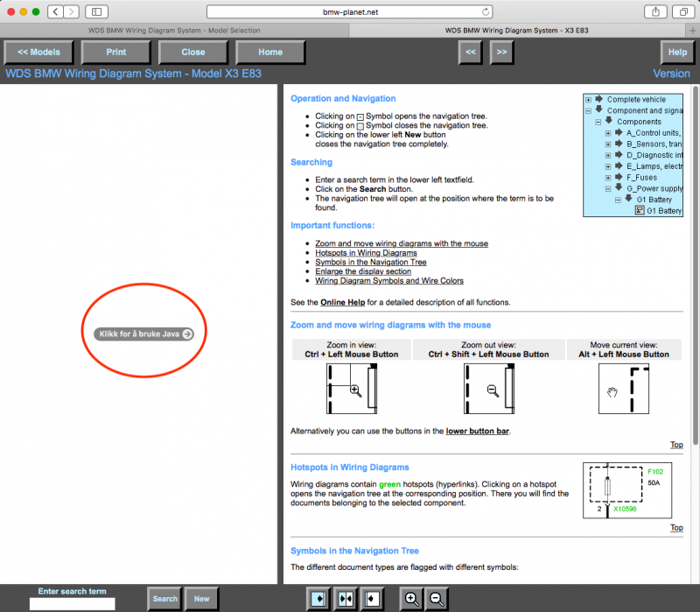Click the 'Alt + Left Mouse Button' text

coord(624,355)
